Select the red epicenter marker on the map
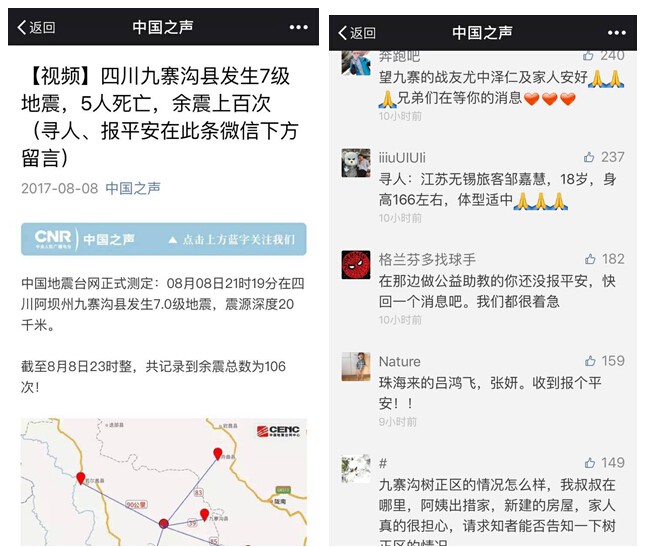 [x=164, y=524]
